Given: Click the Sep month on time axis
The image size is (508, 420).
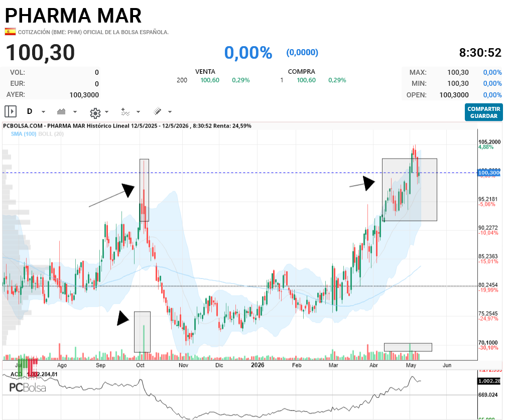Looking at the screenshot, I should (101, 365).
